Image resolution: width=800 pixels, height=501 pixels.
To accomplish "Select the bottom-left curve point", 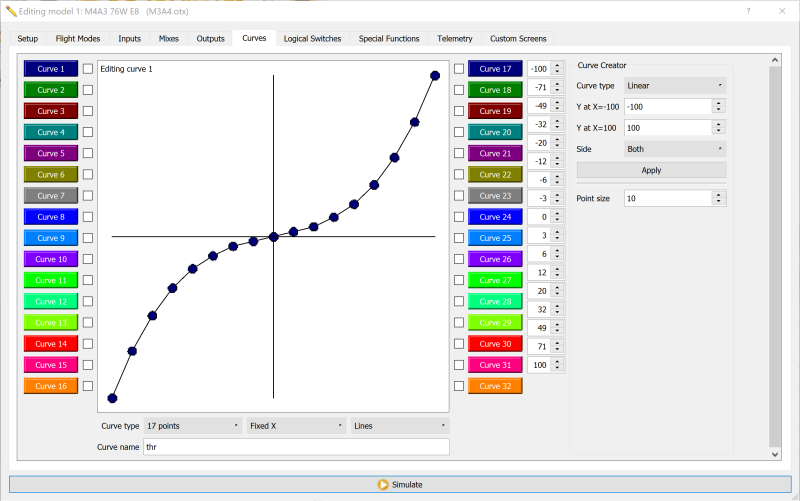I will [112, 398].
